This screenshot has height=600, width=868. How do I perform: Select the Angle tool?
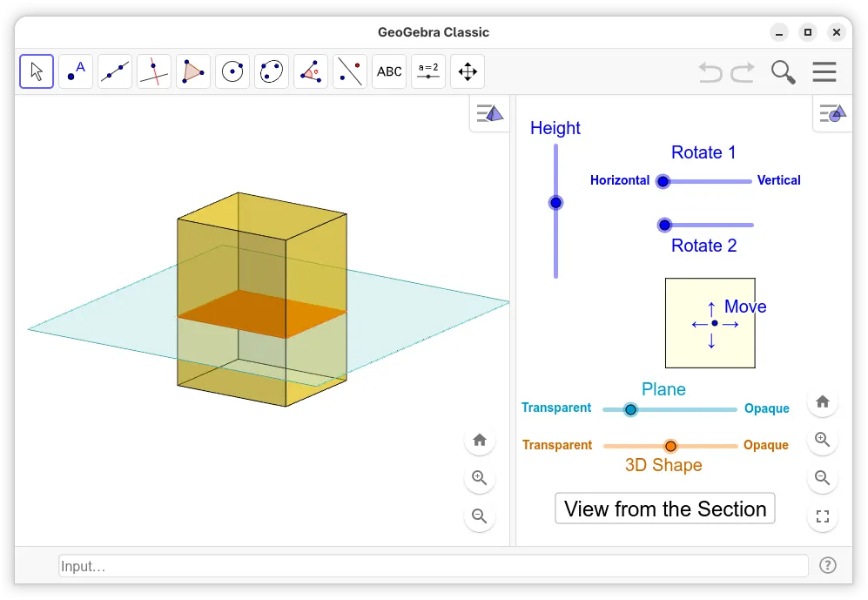(311, 71)
